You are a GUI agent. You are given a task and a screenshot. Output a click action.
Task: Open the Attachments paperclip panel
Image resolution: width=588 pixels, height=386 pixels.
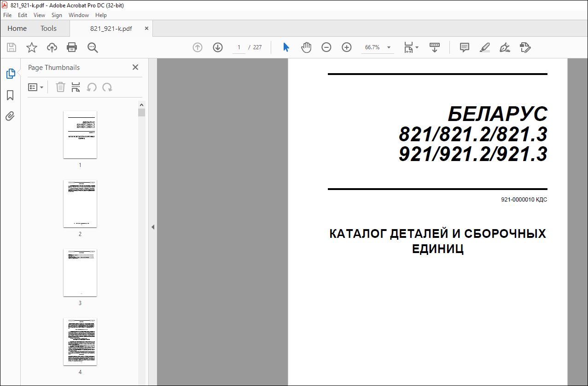click(x=10, y=116)
